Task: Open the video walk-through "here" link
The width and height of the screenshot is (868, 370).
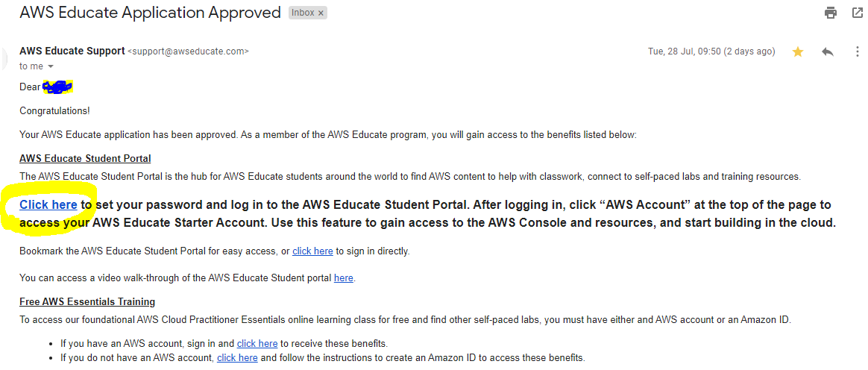Action: tap(344, 278)
